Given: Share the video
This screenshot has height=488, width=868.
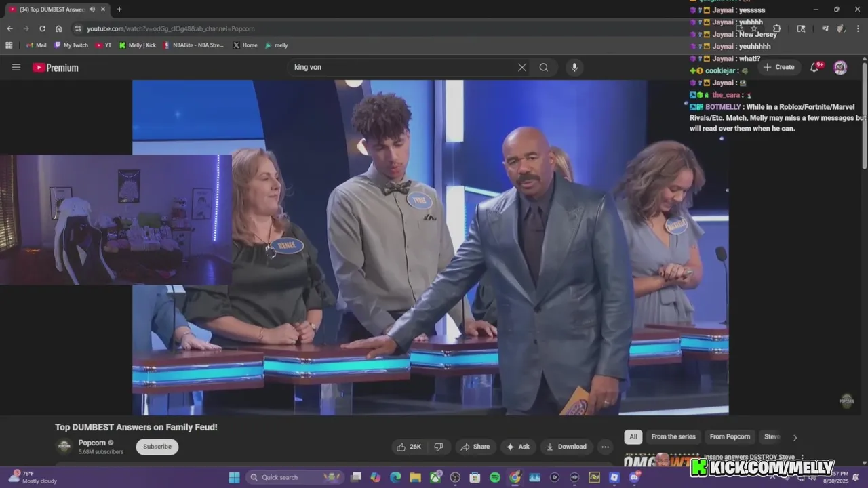Looking at the screenshot, I should pyautogui.click(x=475, y=447).
